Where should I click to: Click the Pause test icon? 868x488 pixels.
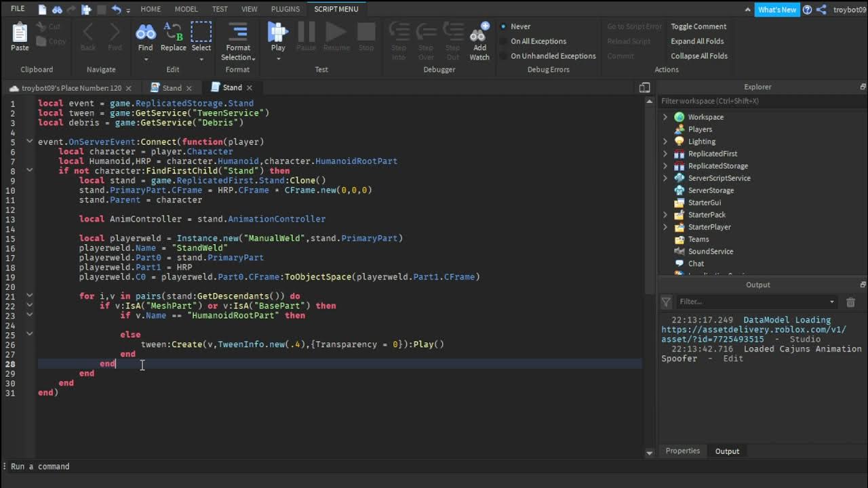point(306,32)
